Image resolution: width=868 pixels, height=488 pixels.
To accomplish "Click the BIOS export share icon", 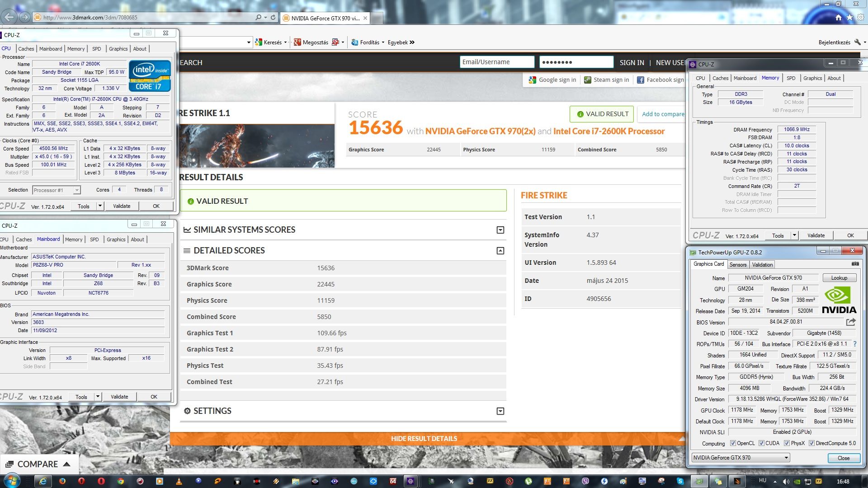I will [851, 322].
